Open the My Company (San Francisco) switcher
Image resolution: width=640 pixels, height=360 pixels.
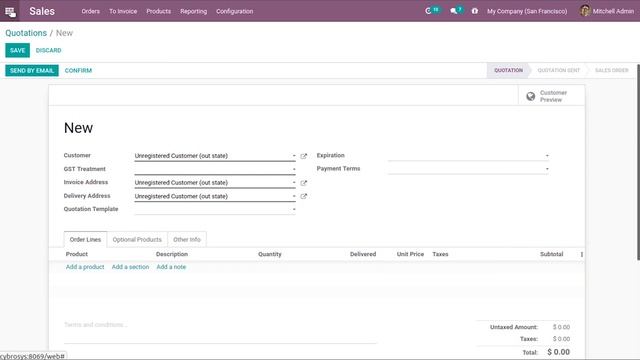(x=527, y=11)
